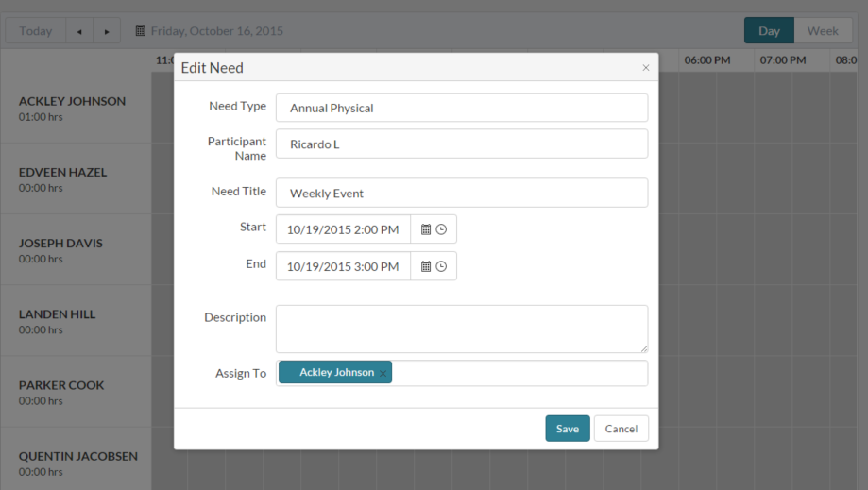
Task: Remove Ackley Johnson tag from Assign To
Action: 383,373
